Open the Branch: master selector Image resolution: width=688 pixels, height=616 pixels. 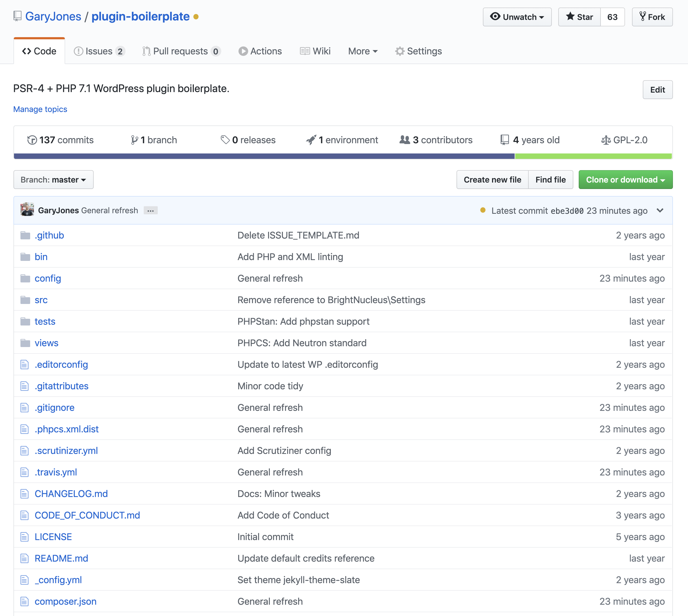54,180
